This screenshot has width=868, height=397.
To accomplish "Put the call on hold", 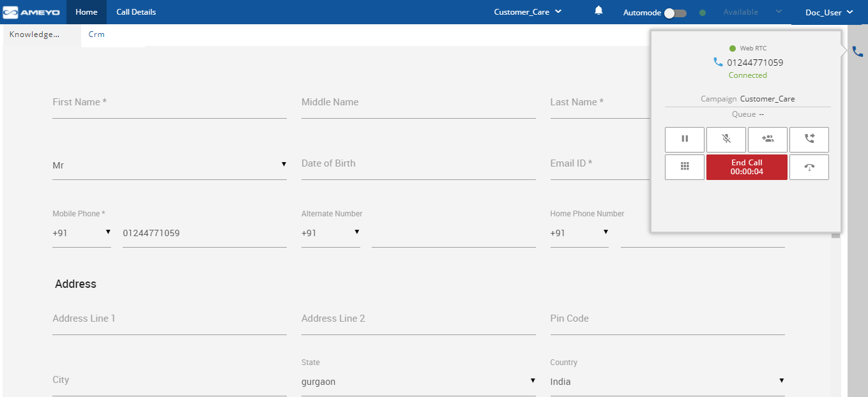I will point(684,139).
